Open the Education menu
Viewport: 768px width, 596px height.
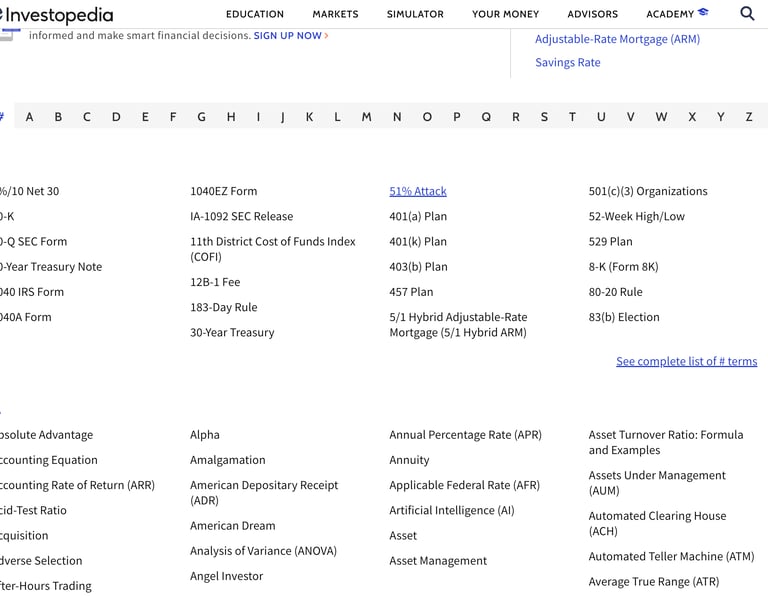pyautogui.click(x=255, y=14)
